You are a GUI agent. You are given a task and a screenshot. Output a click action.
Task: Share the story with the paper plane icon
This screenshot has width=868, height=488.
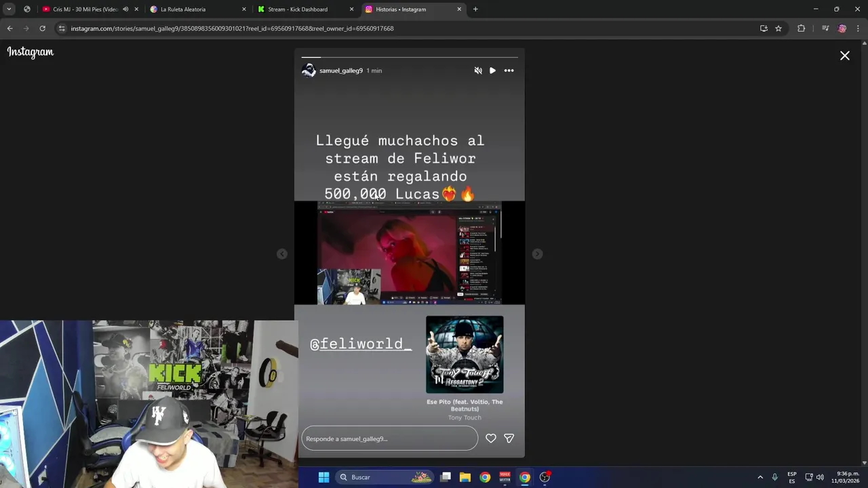pos(509,439)
